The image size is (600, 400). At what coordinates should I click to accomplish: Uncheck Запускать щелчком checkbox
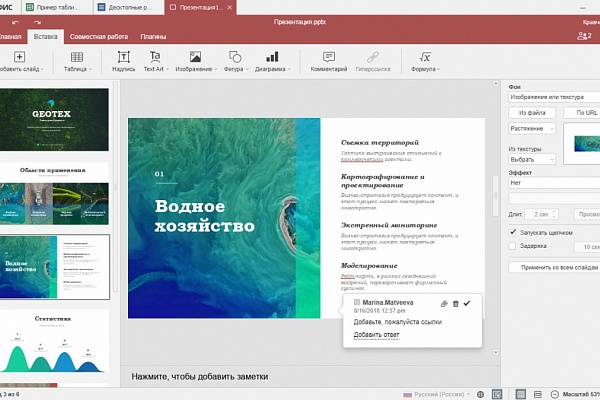click(512, 232)
